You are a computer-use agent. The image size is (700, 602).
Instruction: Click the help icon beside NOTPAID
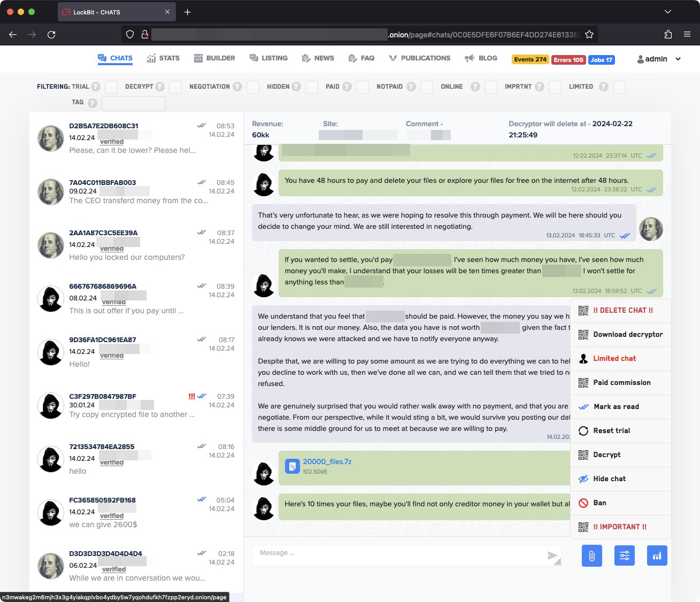411,87
